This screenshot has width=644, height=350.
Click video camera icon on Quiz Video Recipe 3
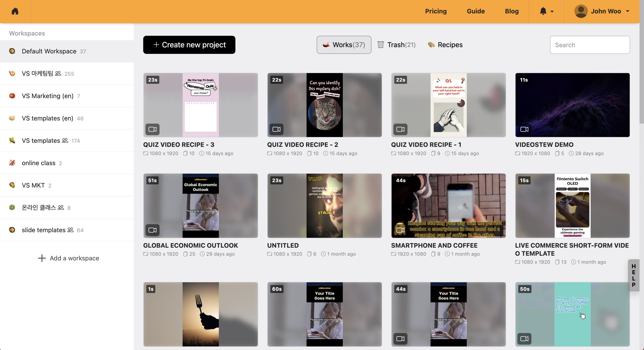(x=152, y=129)
